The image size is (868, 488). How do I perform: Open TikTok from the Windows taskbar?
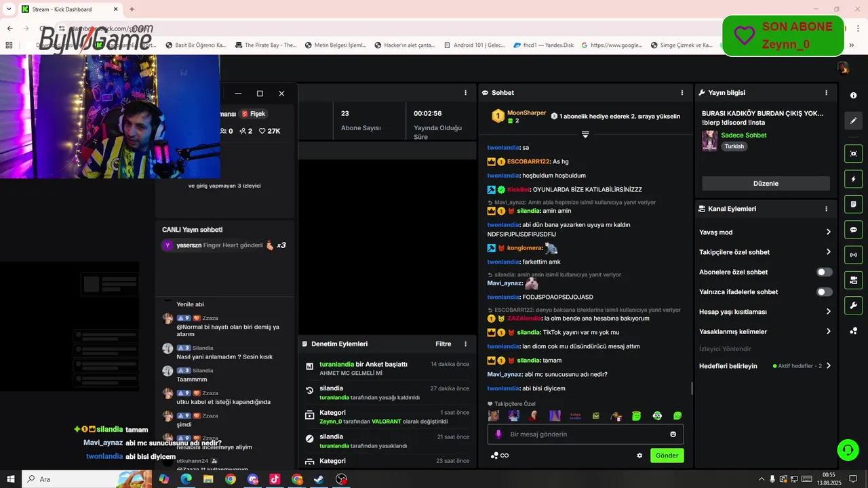[x=275, y=479]
